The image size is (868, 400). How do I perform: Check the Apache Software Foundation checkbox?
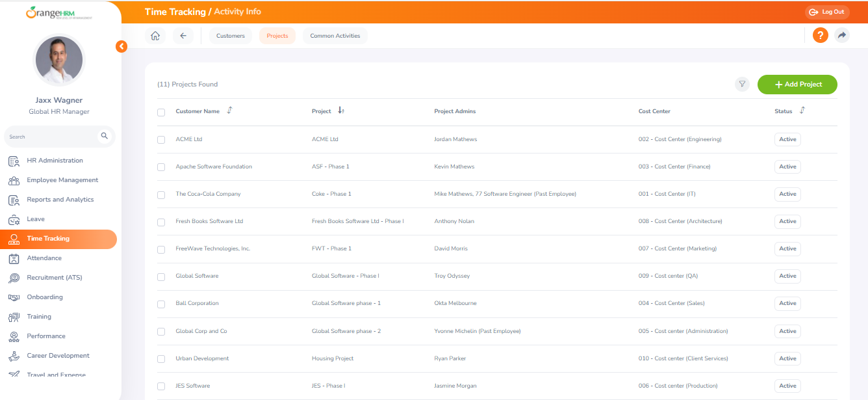pos(161,167)
